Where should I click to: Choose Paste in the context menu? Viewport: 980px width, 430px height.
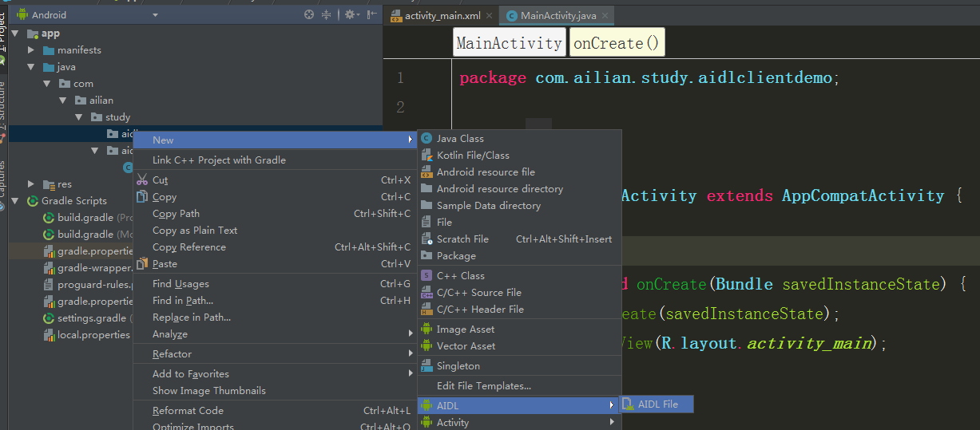[276, 264]
